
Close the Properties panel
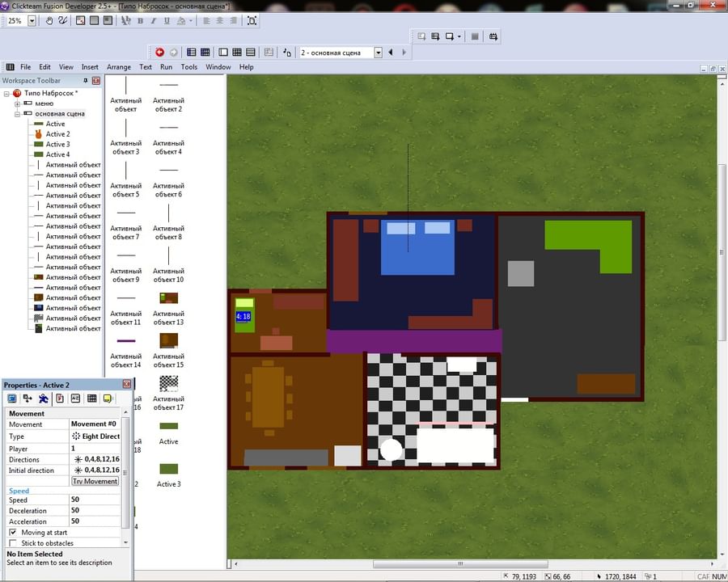(126, 384)
